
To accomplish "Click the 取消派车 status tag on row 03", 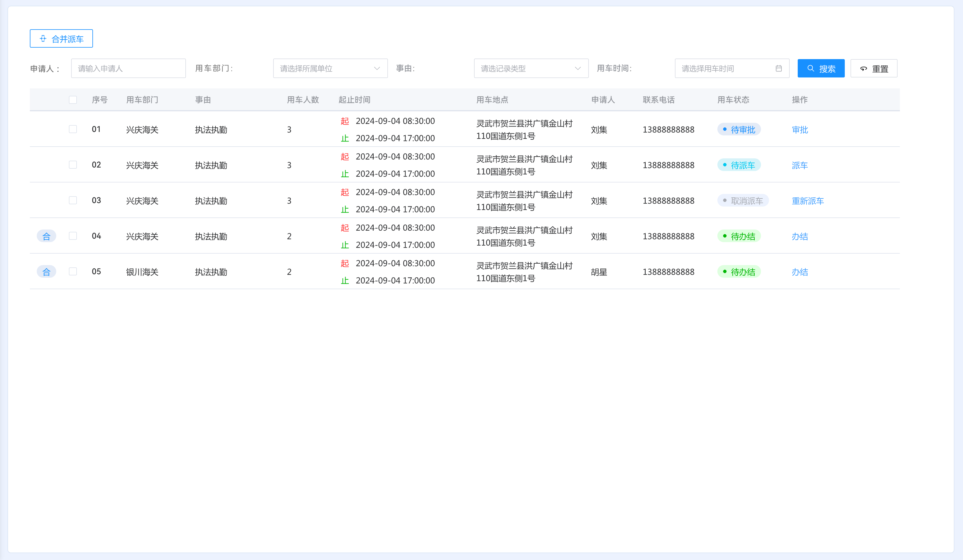I will (743, 201).
